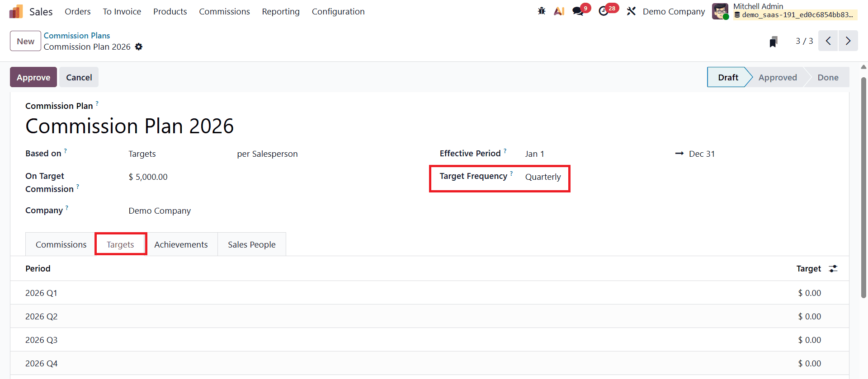Switch to the Targets tab
868x379 pixels.
[x=120, y=244]
